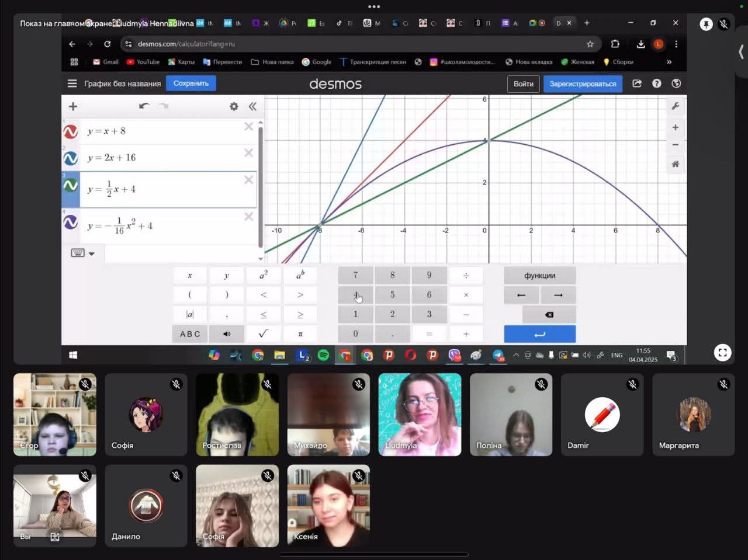Open the expression list gear settings
The width and height of the screenshot is (748, 560).
pos(234,106)
